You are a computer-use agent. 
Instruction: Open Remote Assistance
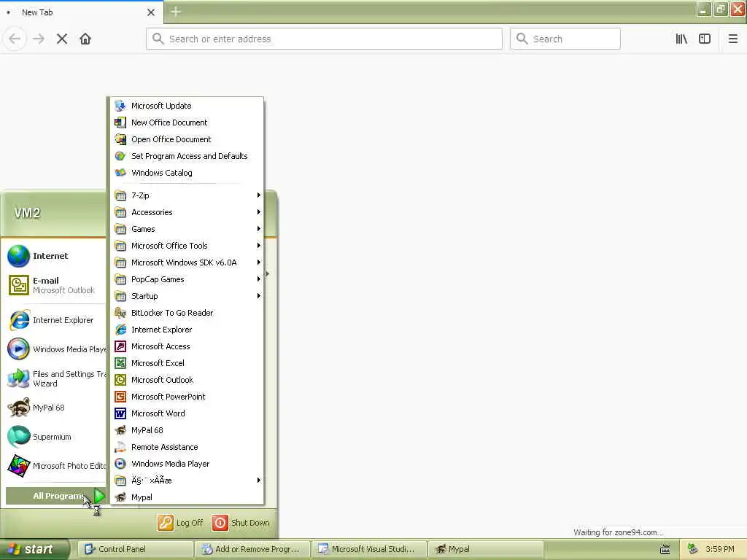[x=187, y=447]
